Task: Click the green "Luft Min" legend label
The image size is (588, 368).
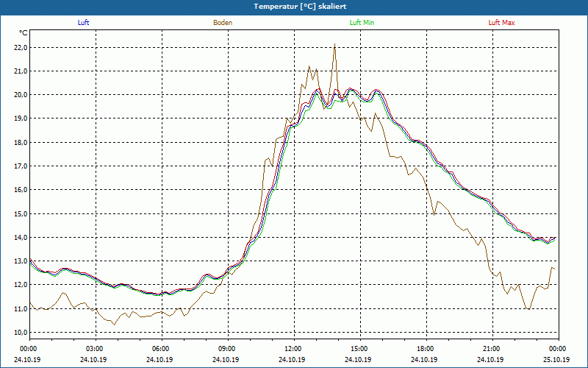Action: [x=362, y=23]
